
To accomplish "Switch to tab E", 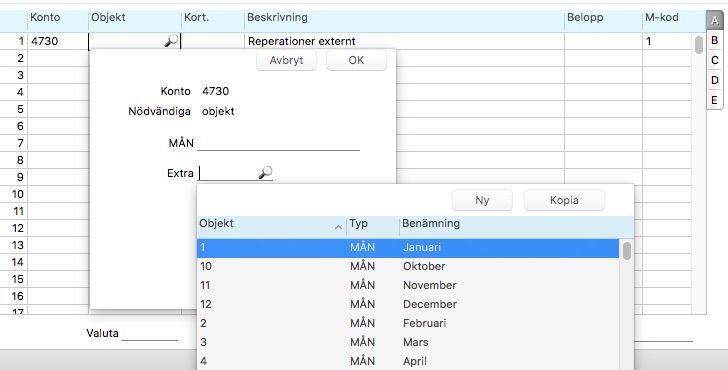I will tap(715, 100).
